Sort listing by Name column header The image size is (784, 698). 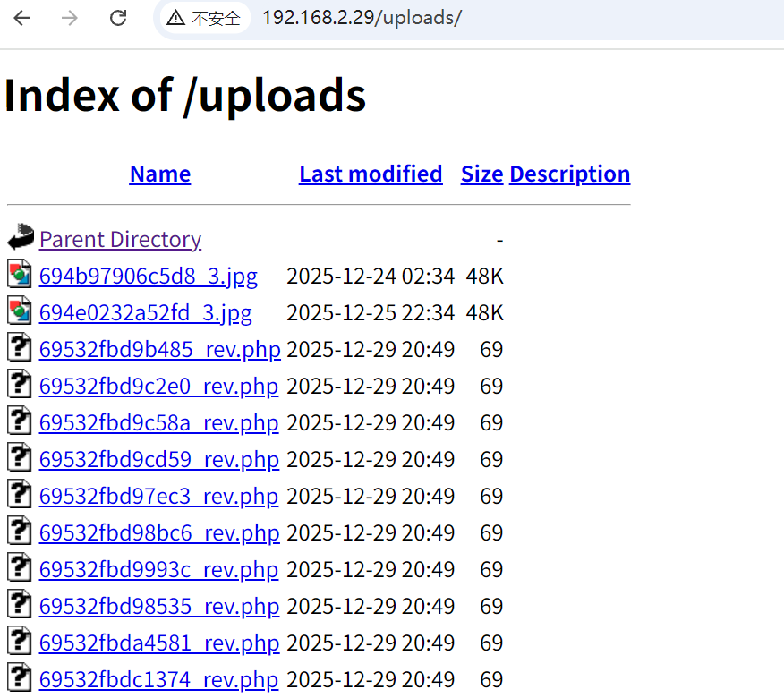[159, 174]
